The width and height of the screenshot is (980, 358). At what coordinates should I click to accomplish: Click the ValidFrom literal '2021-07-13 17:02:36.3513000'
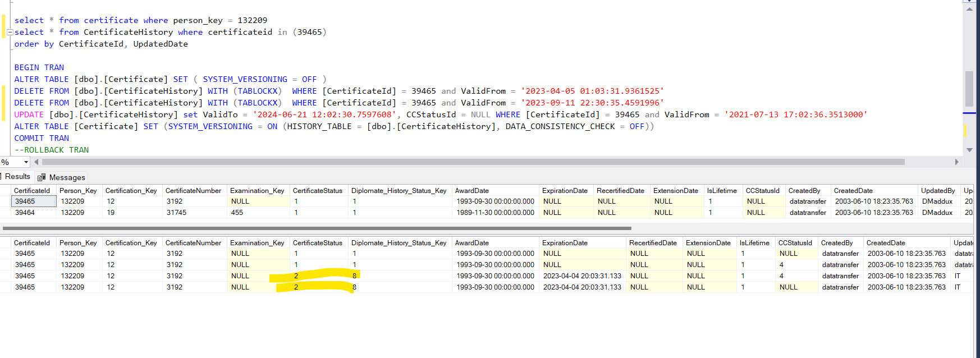tap(796, 114)
